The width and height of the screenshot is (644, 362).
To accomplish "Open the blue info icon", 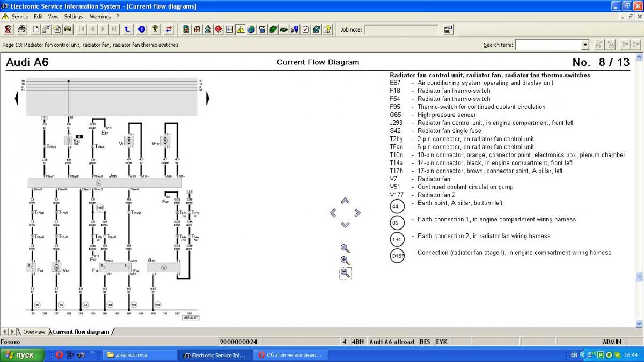I will [142, 29].
